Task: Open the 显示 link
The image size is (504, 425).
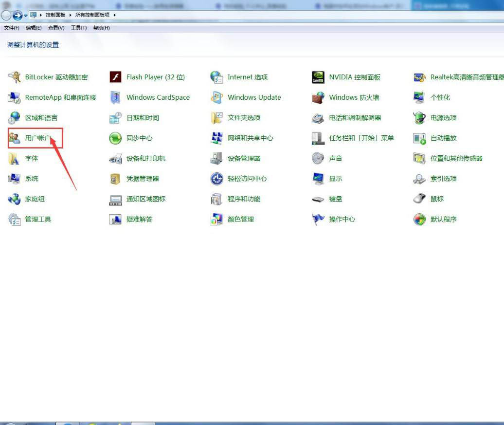Action: (x=336, y=179)
